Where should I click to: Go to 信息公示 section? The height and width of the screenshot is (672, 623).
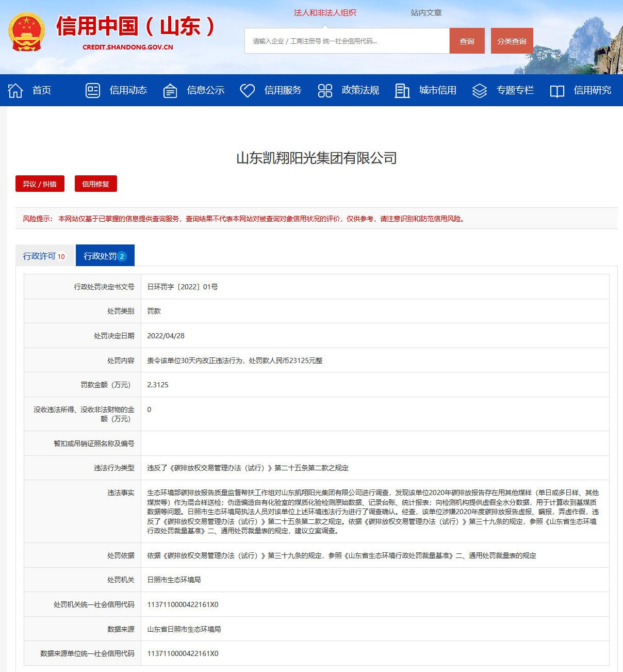click(x=206, y=90)
